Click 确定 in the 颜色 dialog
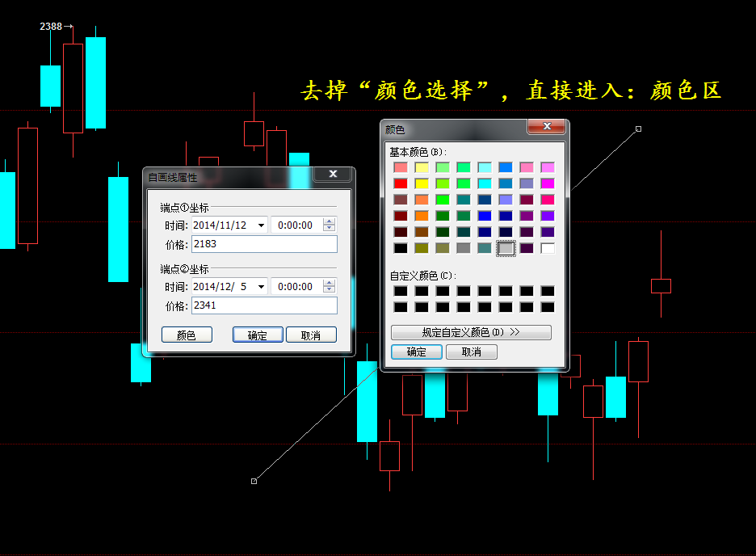 (417, 352)
